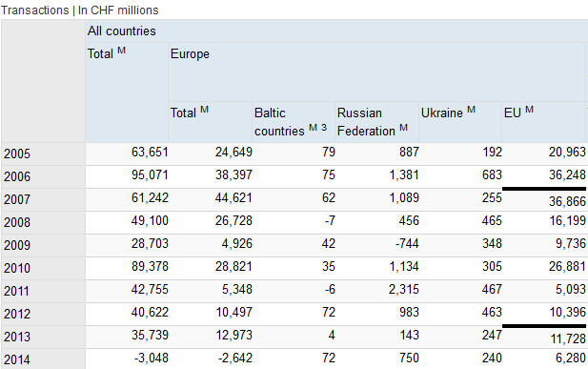Click the 2006 Ukraine value 683

(492, 174)
